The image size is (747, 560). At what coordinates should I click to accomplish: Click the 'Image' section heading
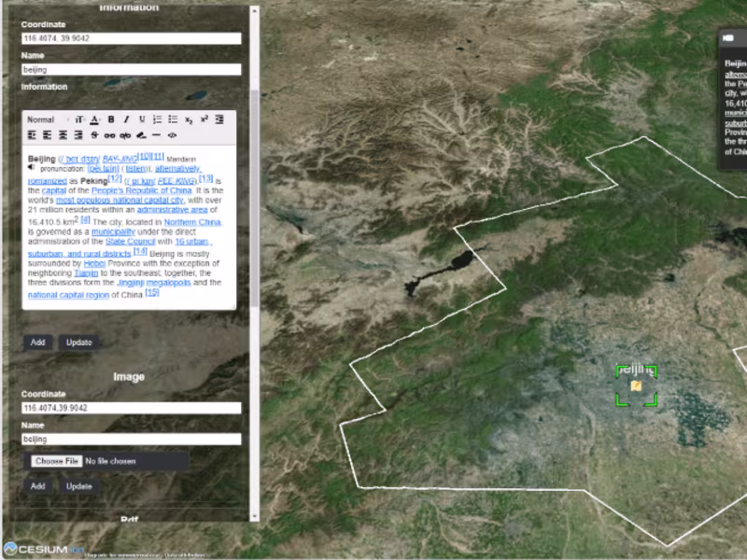(x=129, y=377)
